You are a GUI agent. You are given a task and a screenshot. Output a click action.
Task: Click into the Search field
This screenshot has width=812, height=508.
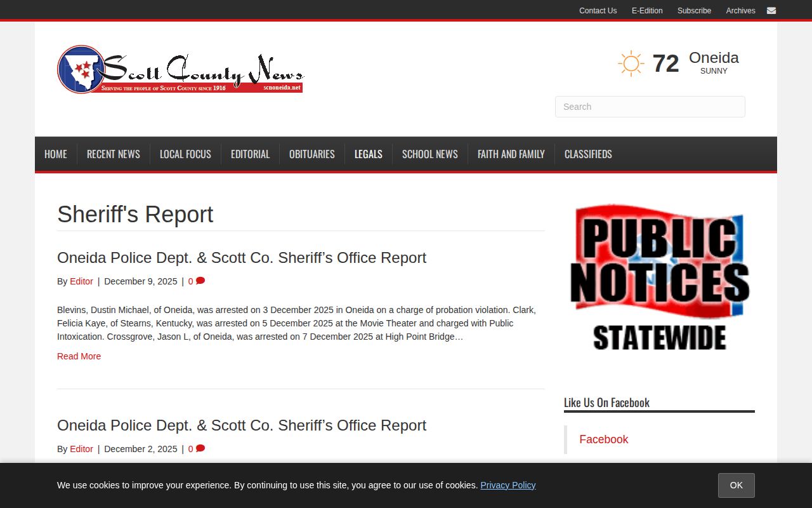(x=650, y=107)
